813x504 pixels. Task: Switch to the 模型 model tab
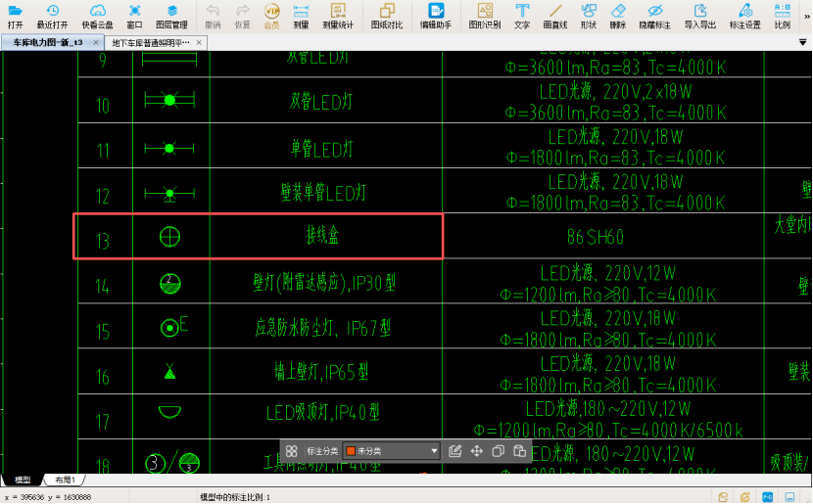[23, 480]
